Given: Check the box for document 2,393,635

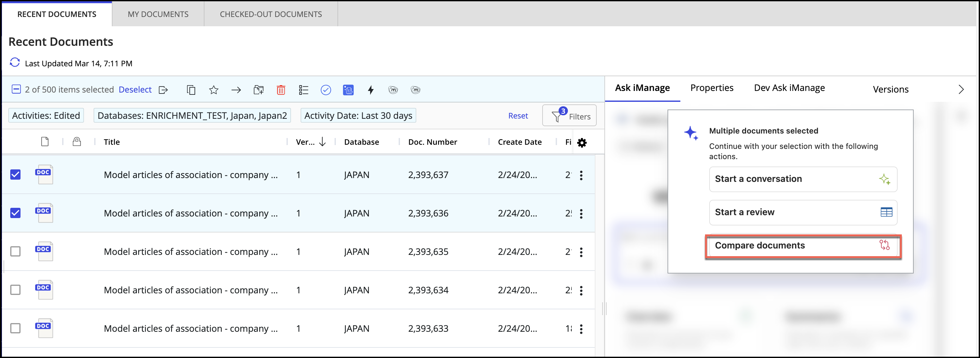Looking at the screenshot, I should 16,252.
